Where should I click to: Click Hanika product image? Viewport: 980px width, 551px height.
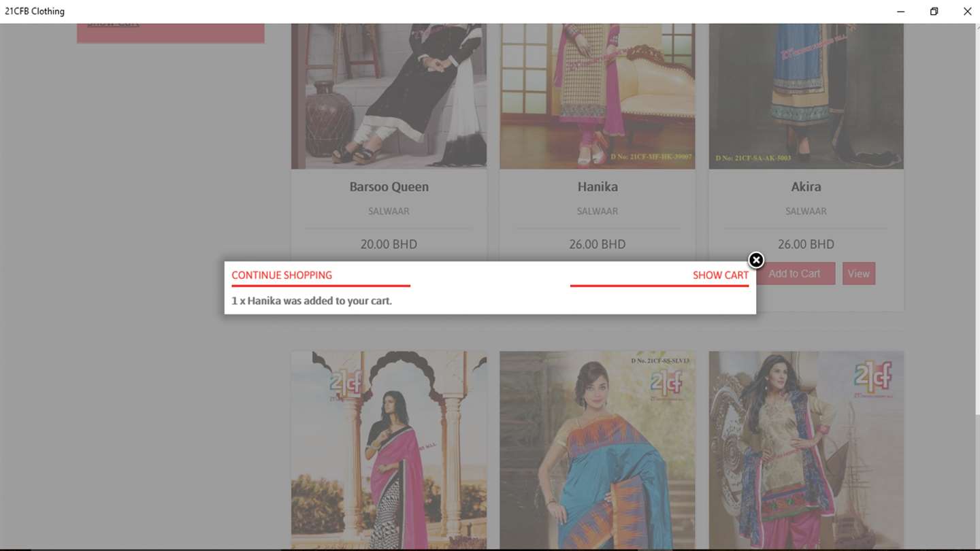click(x=598, y=96)
